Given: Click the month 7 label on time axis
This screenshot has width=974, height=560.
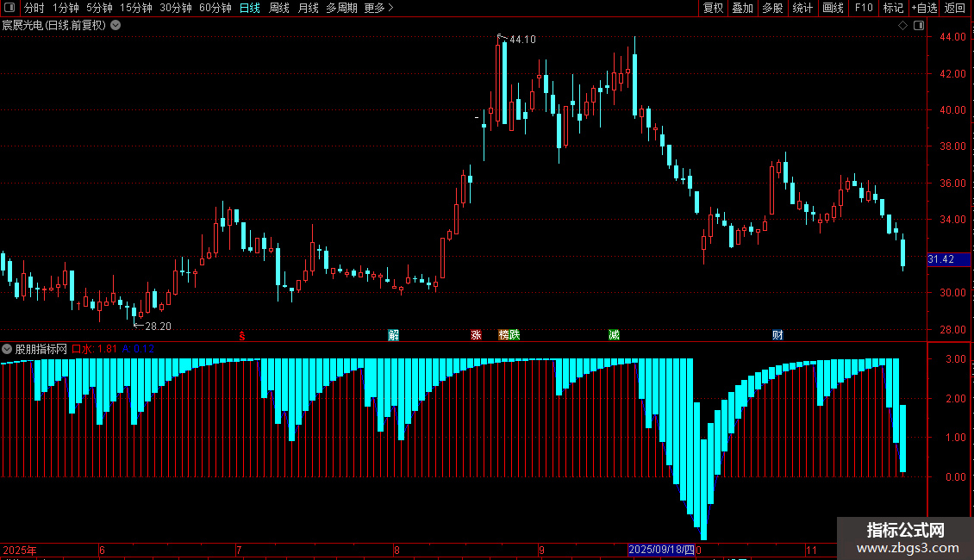Looking at the screenshot, I should click(239, 550).
